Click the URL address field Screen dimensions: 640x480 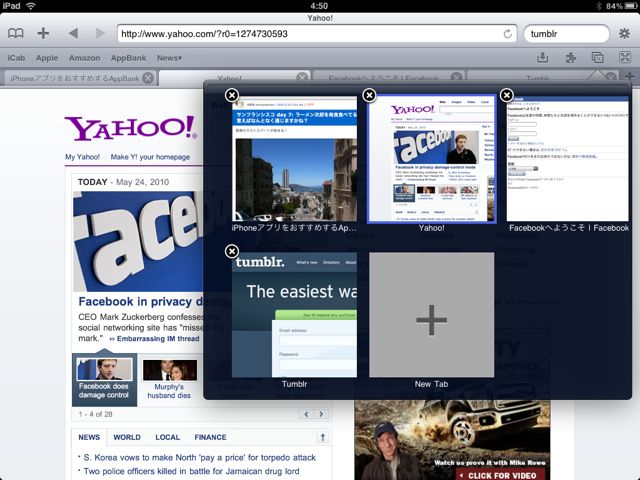317,34
